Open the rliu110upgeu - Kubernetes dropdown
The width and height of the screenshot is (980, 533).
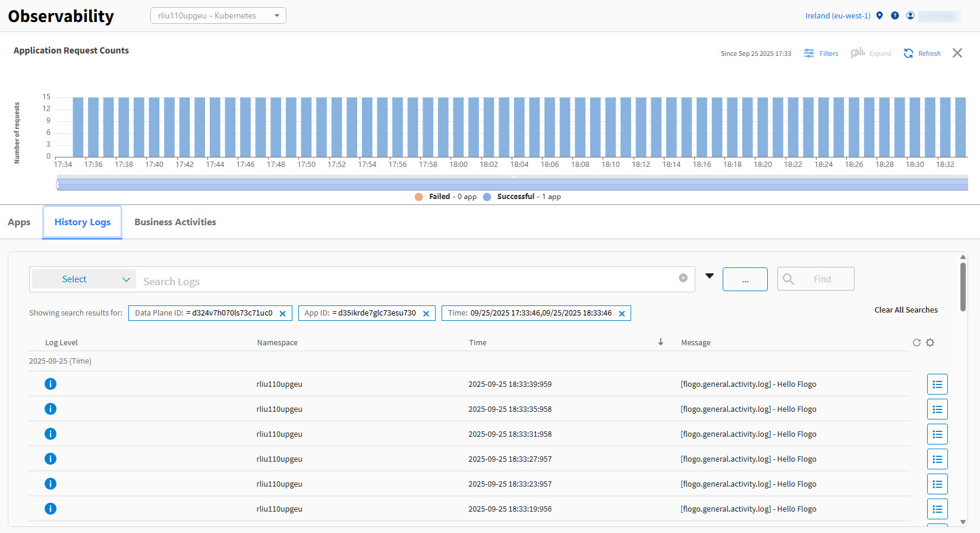[x=218, y=15]
